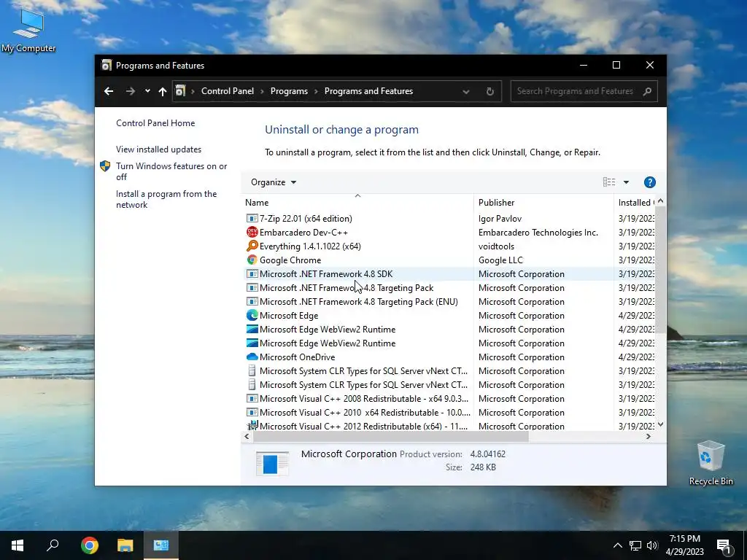The width and height of the screenshot is (747, 560).
Task: Go forward with the Forward arrow
Action: click(130, 91)
